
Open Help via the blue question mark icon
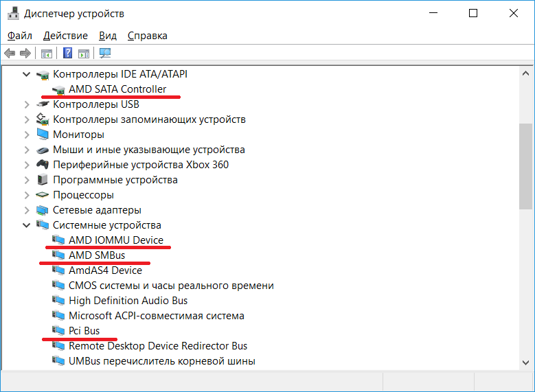(67, 54)
